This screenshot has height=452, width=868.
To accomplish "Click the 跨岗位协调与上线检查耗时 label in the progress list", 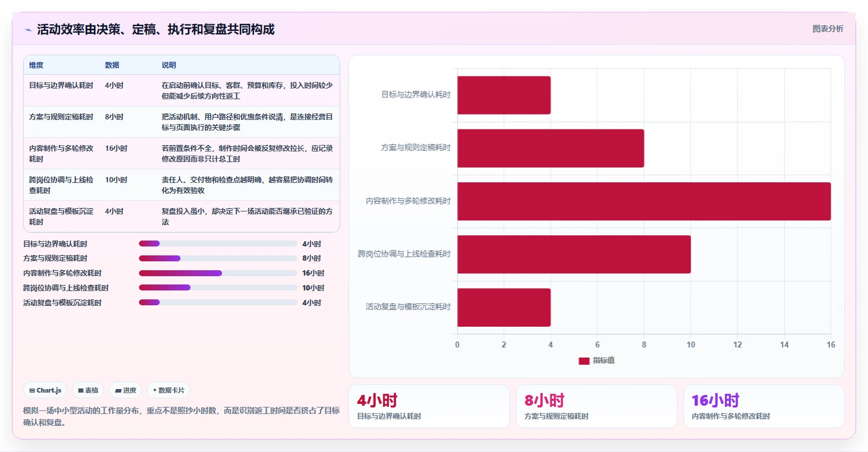I will [66, 288].
